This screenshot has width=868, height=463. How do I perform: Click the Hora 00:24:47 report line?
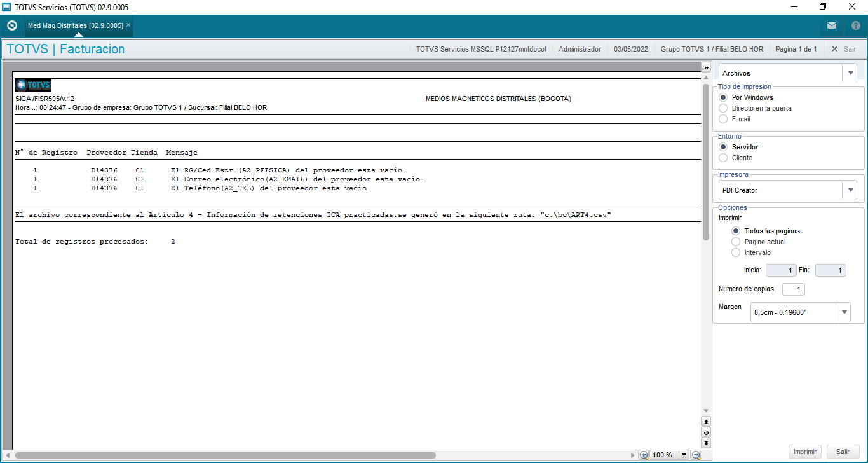[141, 107]
